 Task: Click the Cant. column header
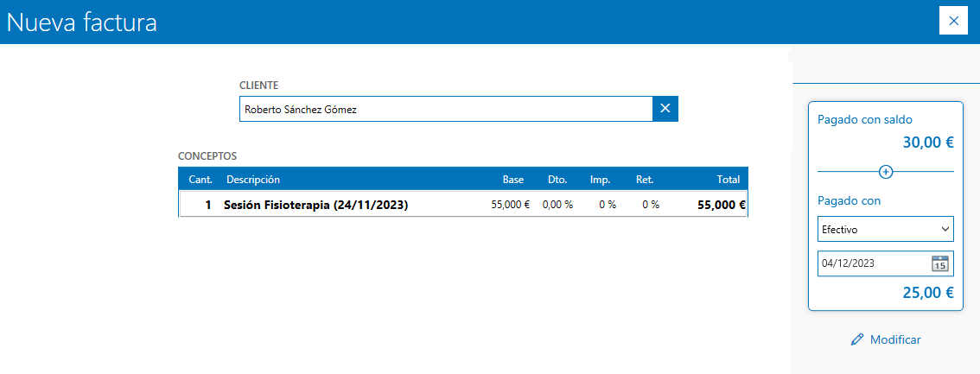pos(200,180)
